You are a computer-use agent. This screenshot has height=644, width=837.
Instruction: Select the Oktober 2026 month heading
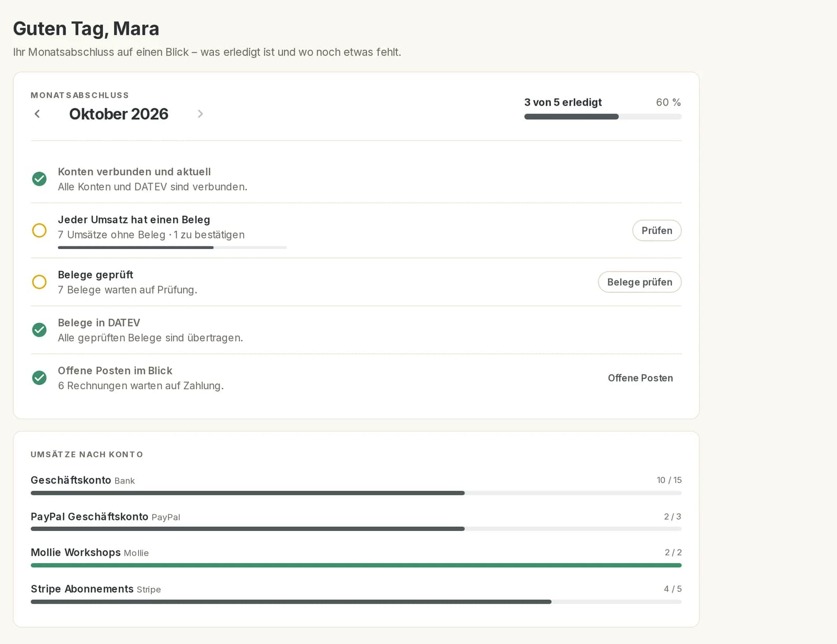point(119,114)
